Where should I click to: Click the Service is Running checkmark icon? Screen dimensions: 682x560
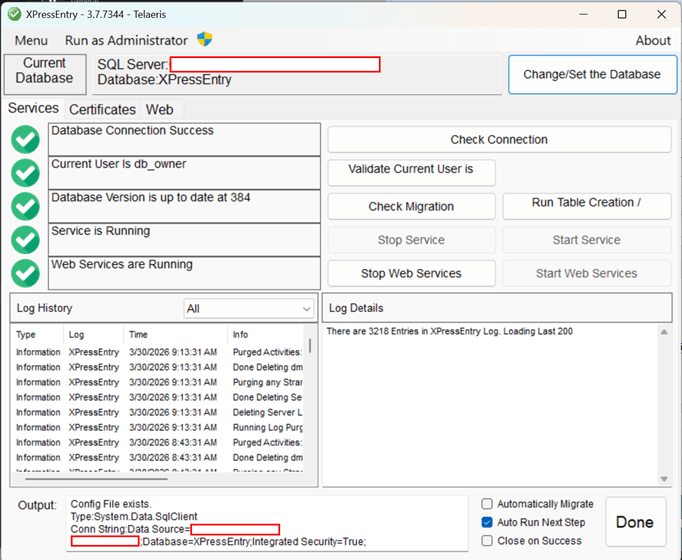point(26,240)
